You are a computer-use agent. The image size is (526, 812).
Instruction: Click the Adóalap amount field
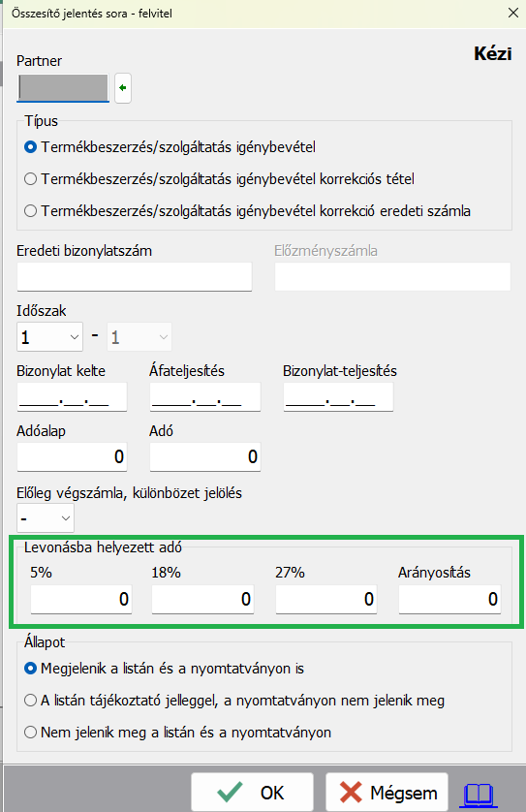coord(72,456)
